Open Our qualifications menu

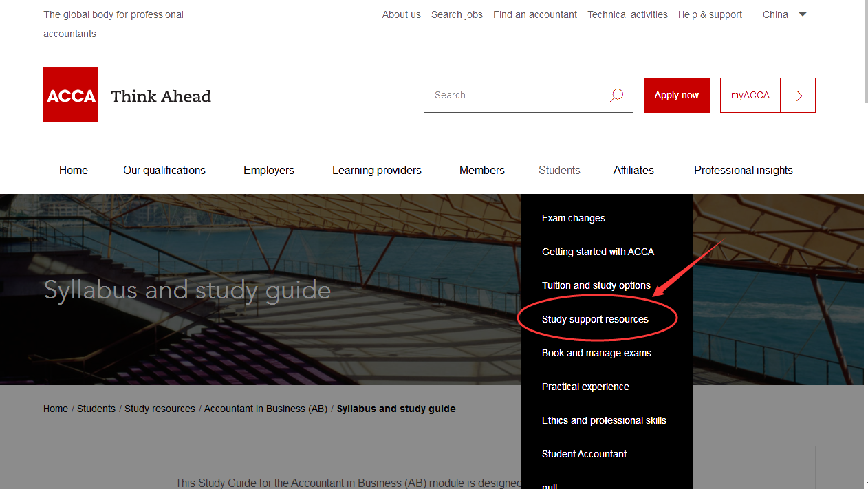click(164, 171)
